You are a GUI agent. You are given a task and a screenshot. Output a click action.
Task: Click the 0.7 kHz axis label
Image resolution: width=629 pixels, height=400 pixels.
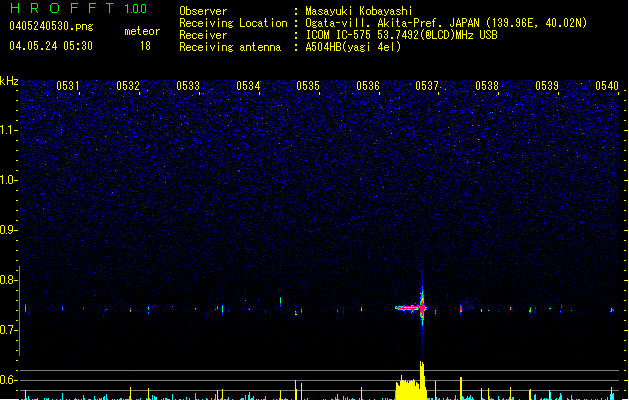8,330
